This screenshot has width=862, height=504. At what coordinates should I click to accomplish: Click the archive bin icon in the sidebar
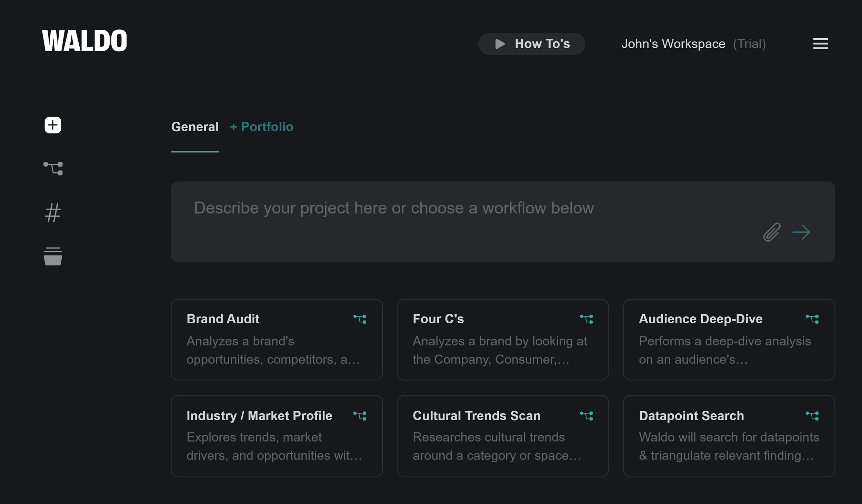52,255
